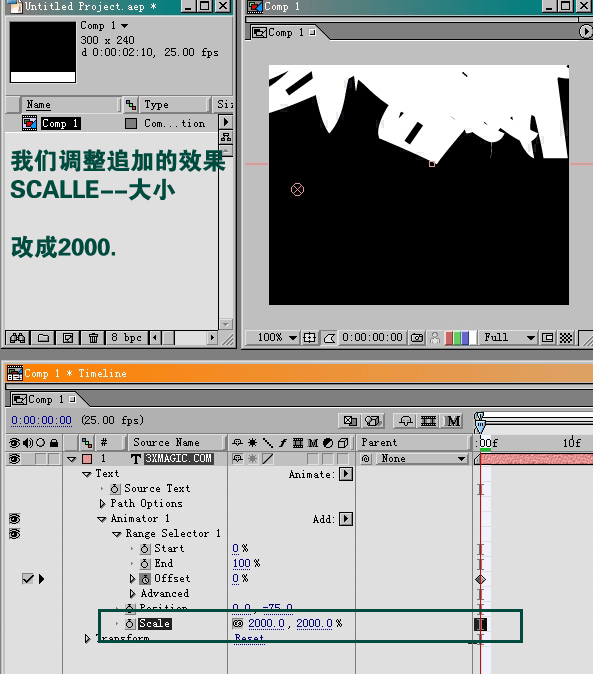Viewport: 593px width, 674px height.
Task: Take a snapshot with the camera icon
Action: tap(417, 337)
